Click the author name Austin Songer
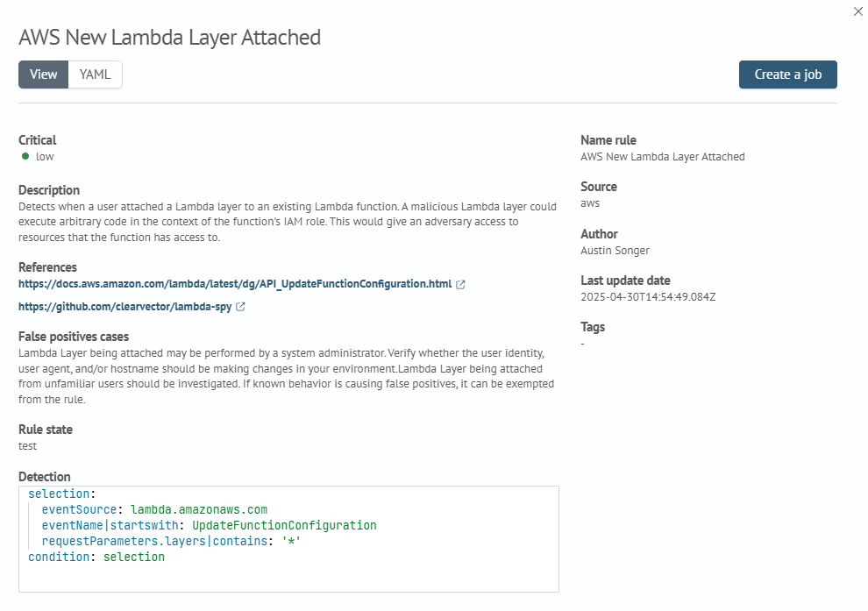The height and width of the screenshot is (611, 868). click(x=615, y=251)
